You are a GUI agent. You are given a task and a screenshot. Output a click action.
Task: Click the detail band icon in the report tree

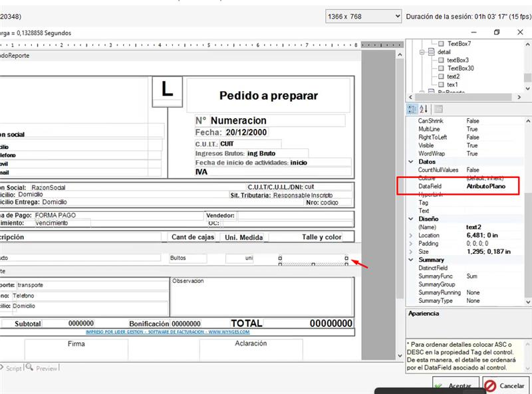point(431,52)
